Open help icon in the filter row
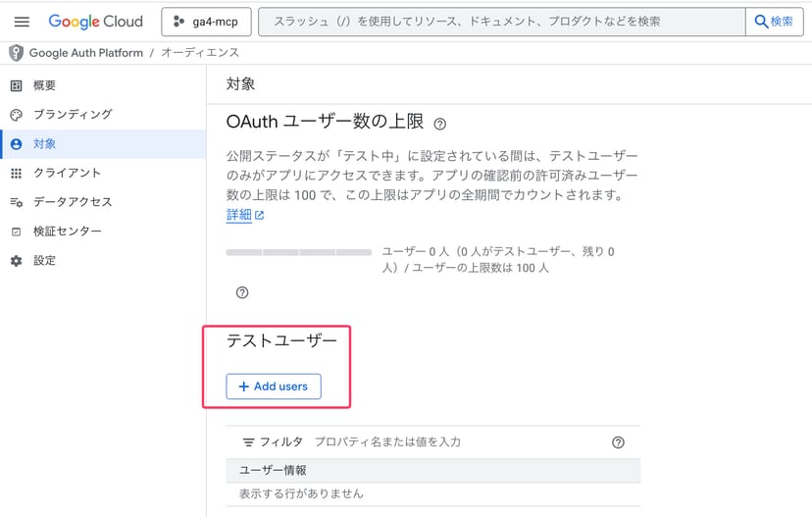 click(618, 442)
